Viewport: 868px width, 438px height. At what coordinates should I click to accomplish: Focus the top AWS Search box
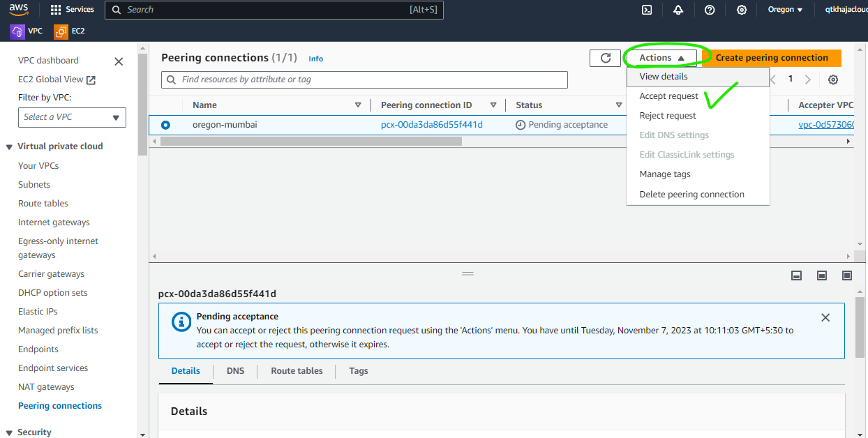click(274, 10)
